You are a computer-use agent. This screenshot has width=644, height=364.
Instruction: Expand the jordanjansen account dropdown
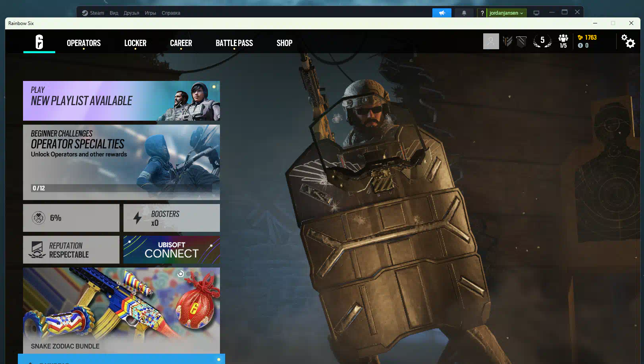pyautogui.click(x=506, y=13)
